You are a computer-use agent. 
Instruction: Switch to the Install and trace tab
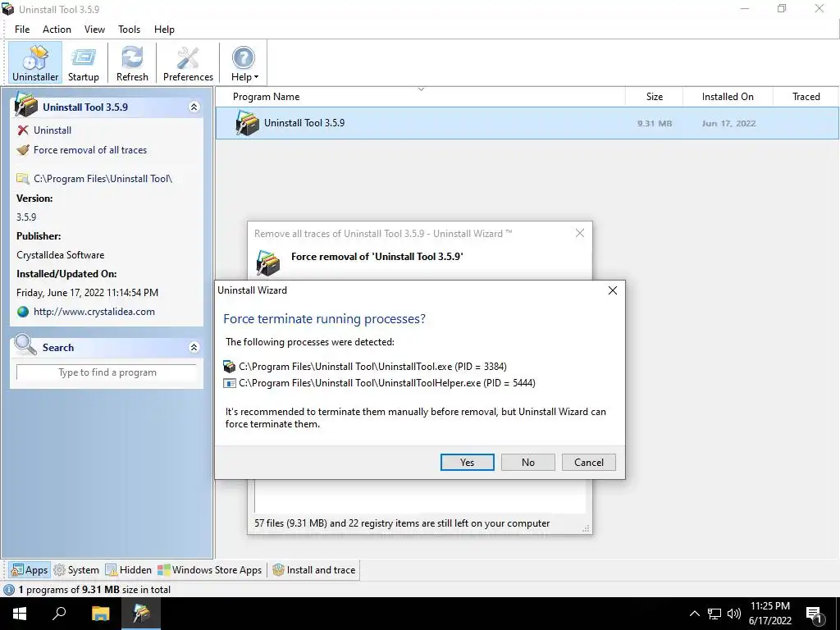314,570
